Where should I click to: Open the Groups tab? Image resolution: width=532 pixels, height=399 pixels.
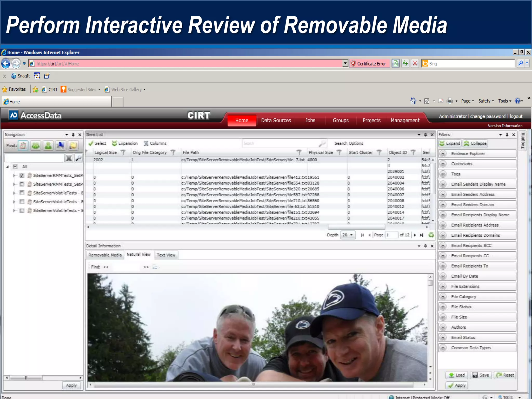pyautogui.click(x=341, y=120)
